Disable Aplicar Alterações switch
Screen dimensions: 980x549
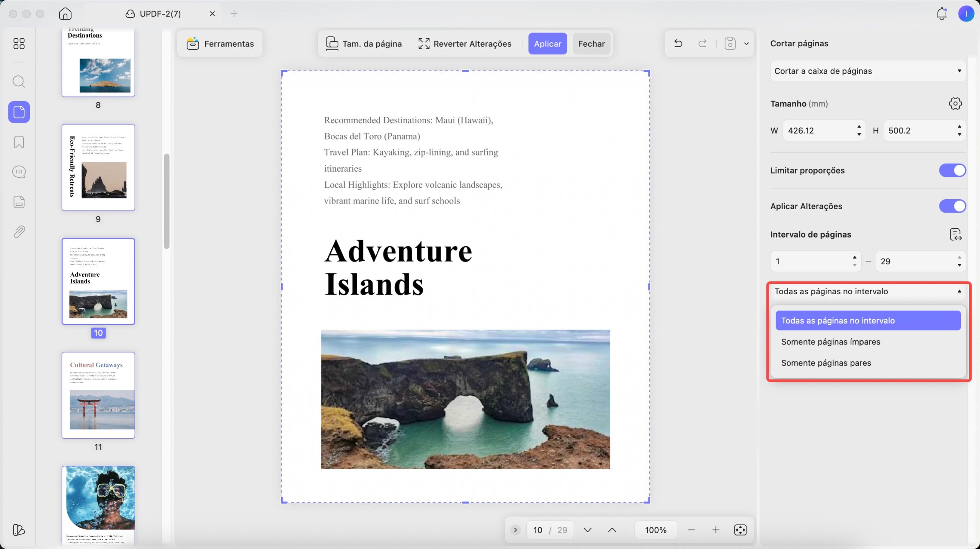pyautogui.click(x=952, y=206)
